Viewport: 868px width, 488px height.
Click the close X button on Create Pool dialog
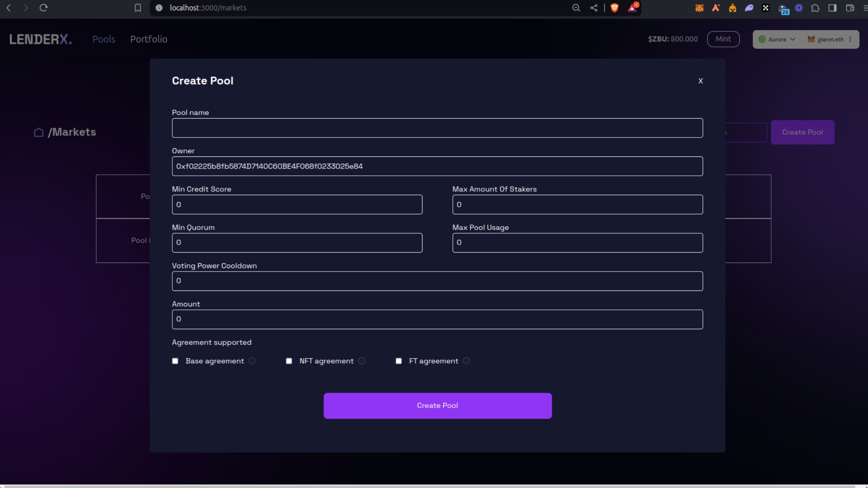[701, 81]
